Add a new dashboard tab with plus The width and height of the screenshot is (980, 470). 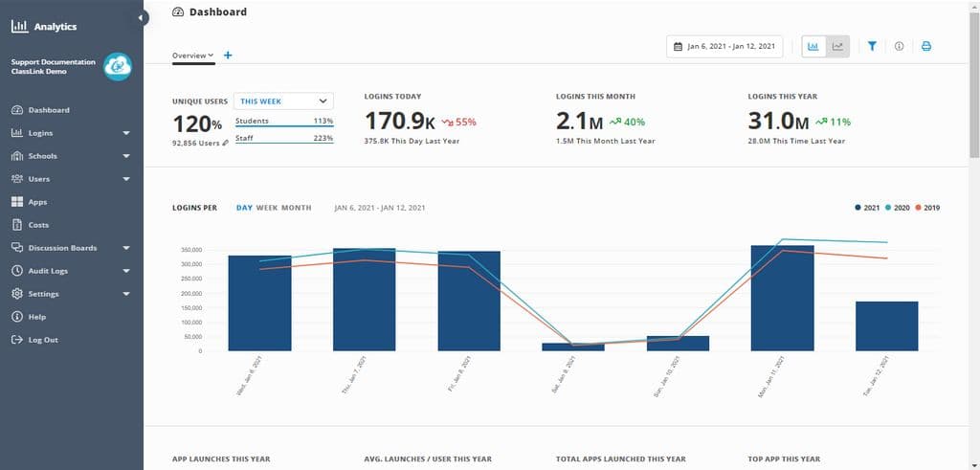click(x=228, y=56)
